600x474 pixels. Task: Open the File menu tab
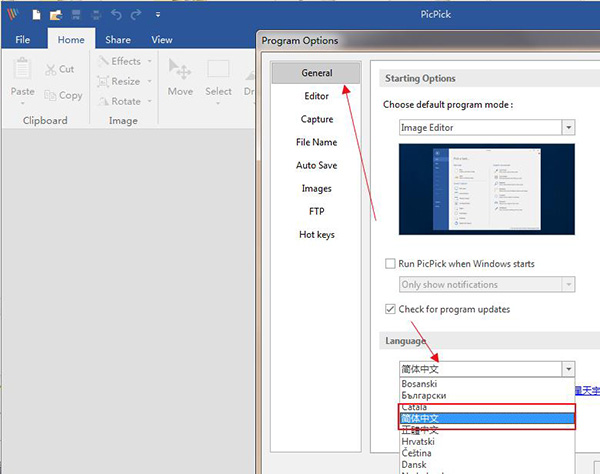[x=23, y=40]
